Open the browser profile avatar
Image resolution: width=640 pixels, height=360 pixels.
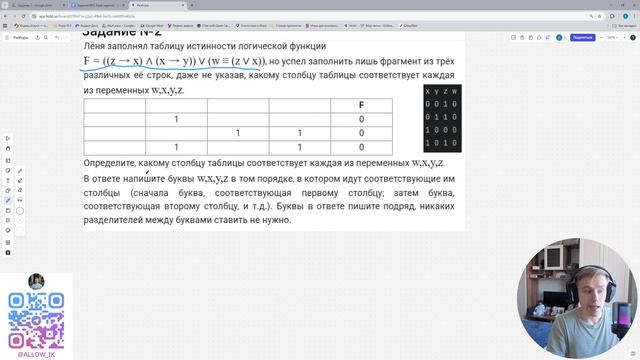pyautogui.click(x=625, y=16)
